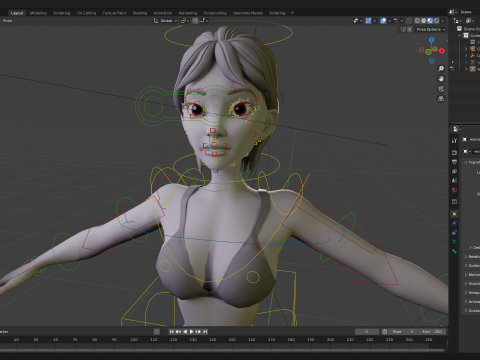Click the blue Z axis on navigation gizmo
Viewport: 480px width, 360px height.
click(x=432, y=40)
